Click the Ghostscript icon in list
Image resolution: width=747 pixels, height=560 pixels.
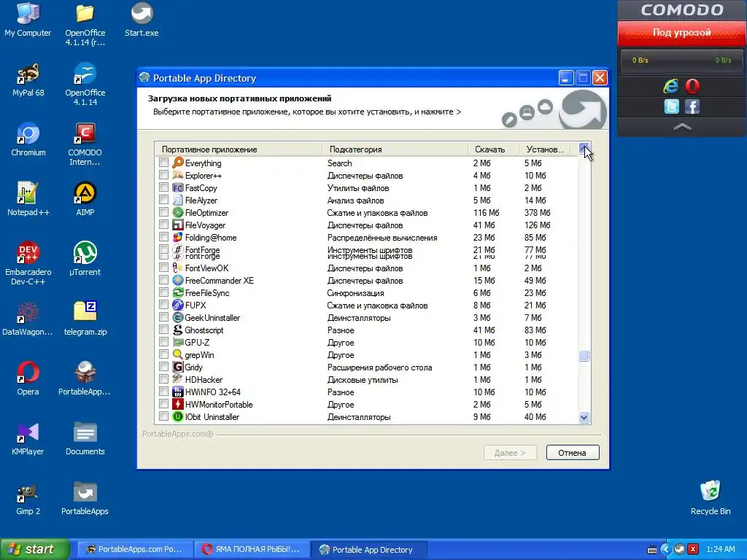coord(178,330)
